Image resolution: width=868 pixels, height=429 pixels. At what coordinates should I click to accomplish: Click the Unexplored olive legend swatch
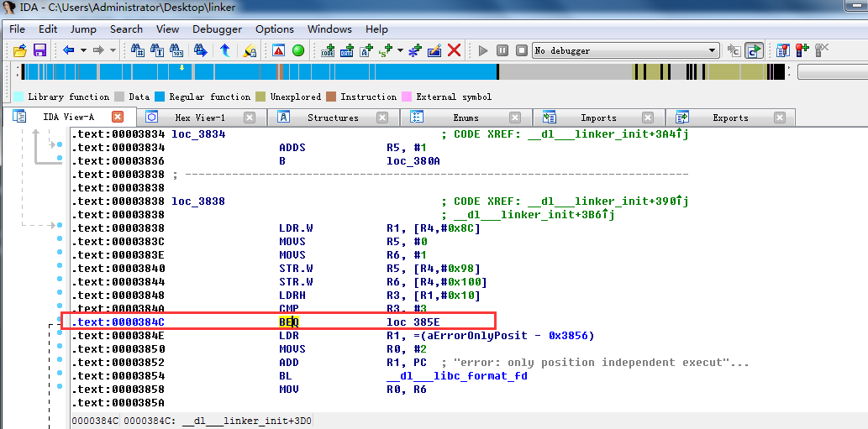pyautogui.click(x=260, y=97)
